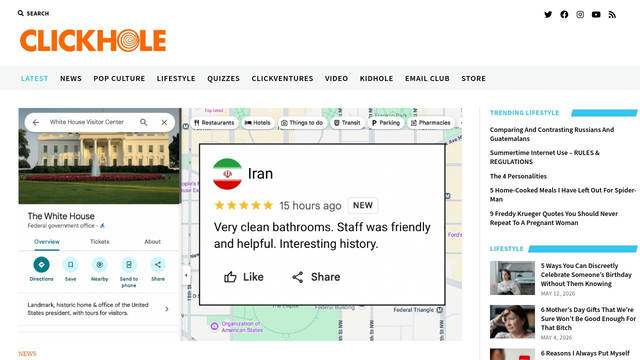Click the Trending Lifestyle heading
This screenshot has height=360, width=640.
pos(524,113)
